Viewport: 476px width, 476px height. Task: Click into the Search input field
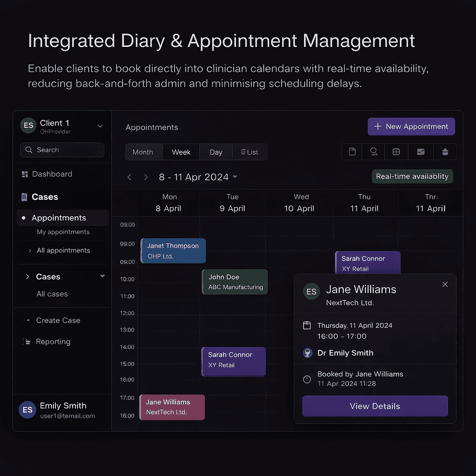tap(62, 150)
